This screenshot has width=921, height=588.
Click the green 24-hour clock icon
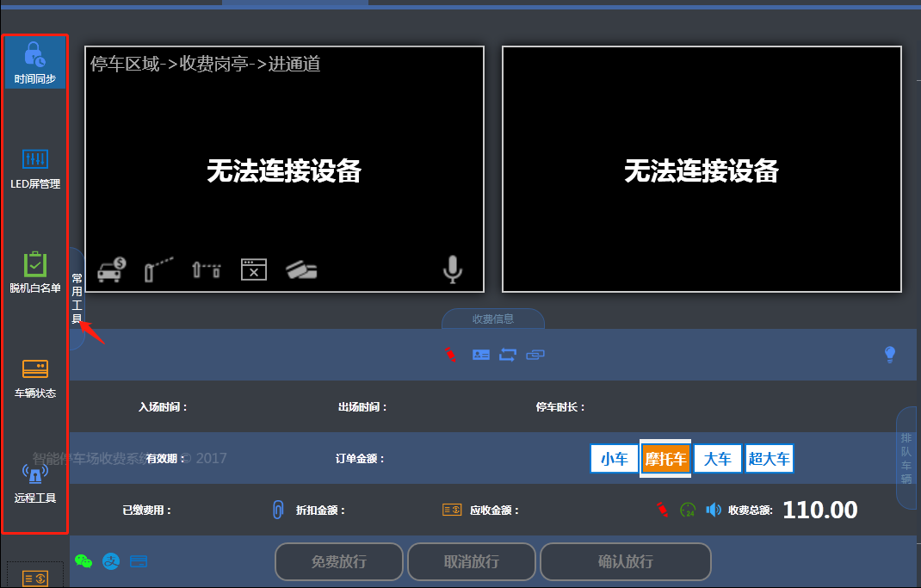[687, 510]
